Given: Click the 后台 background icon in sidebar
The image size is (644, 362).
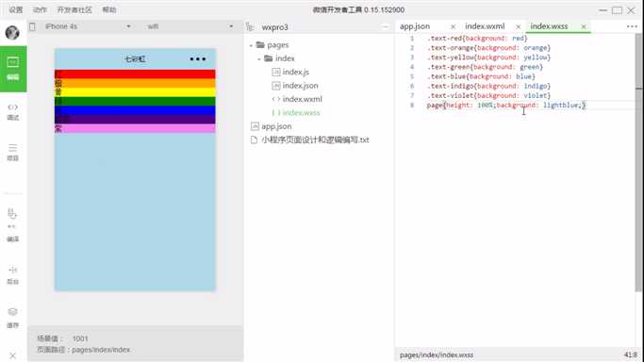Looking at the screenshot, I should [13, 275].
